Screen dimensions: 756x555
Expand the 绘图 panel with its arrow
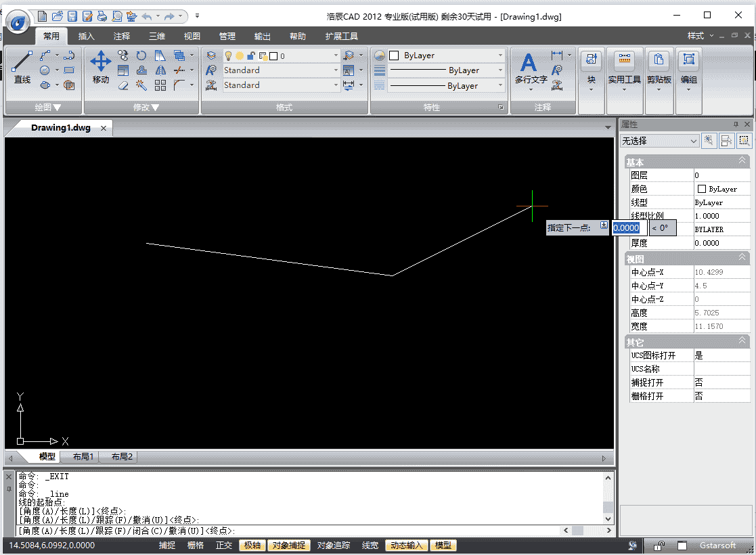[x=56, y=106]
